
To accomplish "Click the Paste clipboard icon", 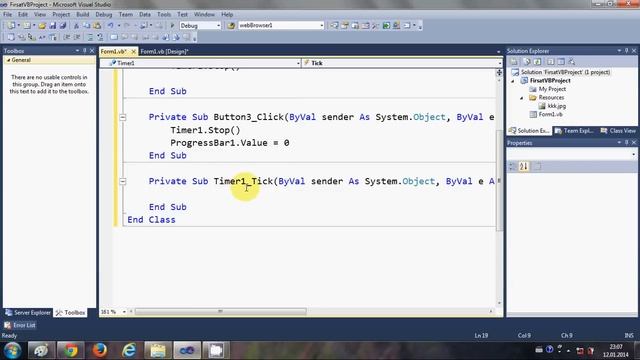I will pos(97,26).
